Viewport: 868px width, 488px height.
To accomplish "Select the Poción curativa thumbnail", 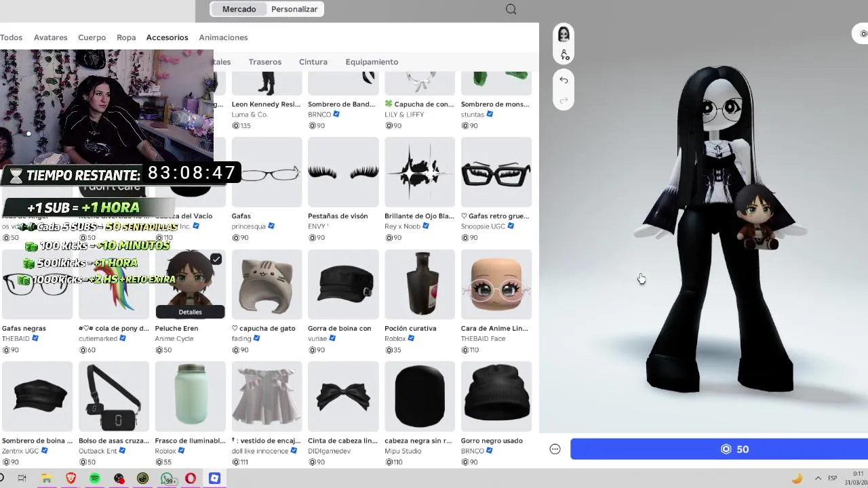I will coord(420,285).
